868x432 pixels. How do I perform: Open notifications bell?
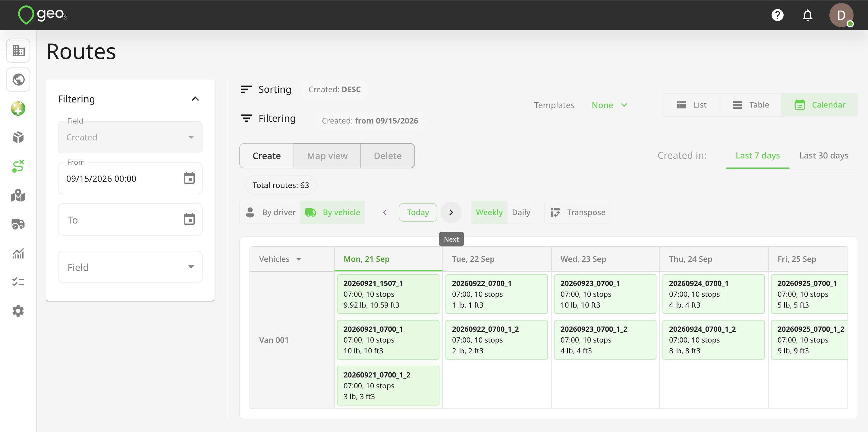tap(807, 15)
